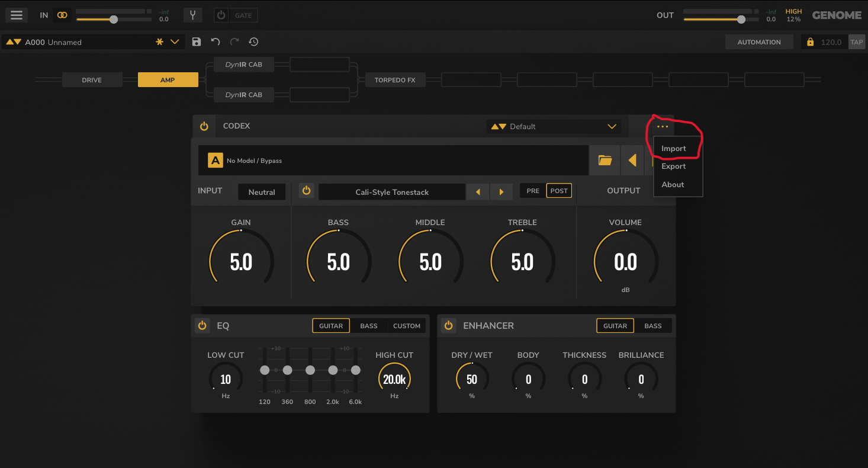Viewport: 868px width, 468px height.
Task: Click the IN level slider handle
Action: [x=114, y=20]
